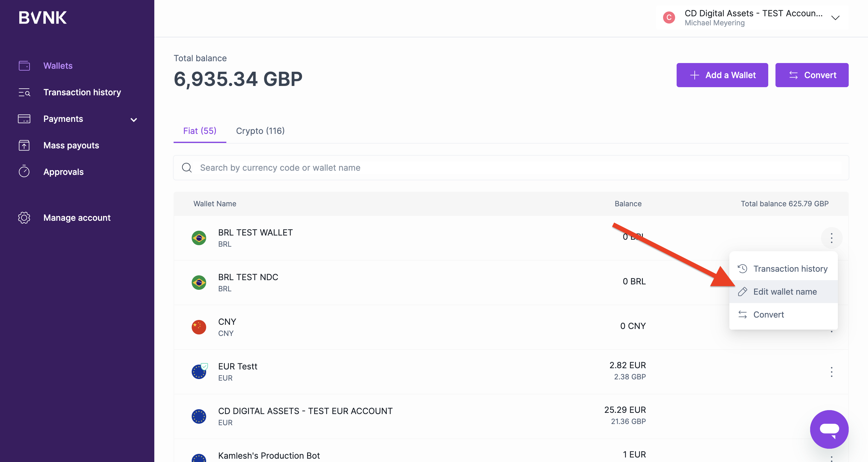
Task: Select the Fiat (55) tab
Action: (x=200, y=131)
